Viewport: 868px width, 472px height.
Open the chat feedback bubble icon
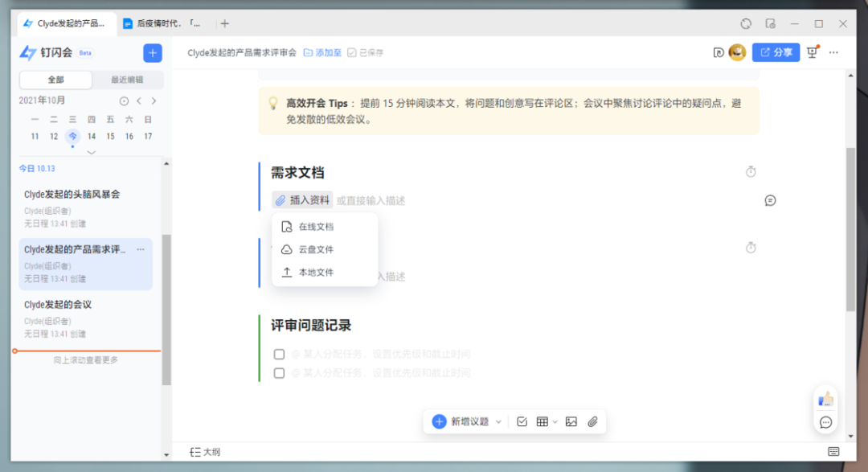coord(825,423)
